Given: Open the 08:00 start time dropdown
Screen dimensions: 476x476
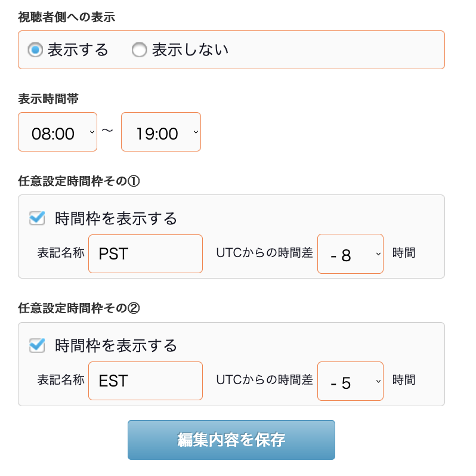Looking at the screenshot, I should pos(58,132).
